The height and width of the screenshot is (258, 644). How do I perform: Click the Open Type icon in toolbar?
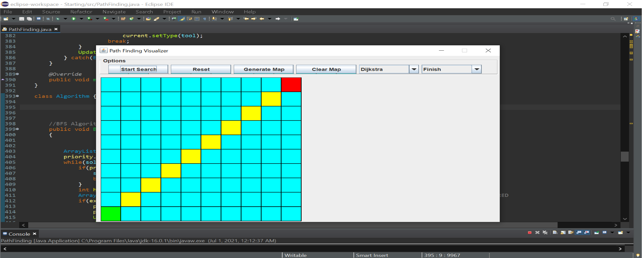click(x=148, y=19)
